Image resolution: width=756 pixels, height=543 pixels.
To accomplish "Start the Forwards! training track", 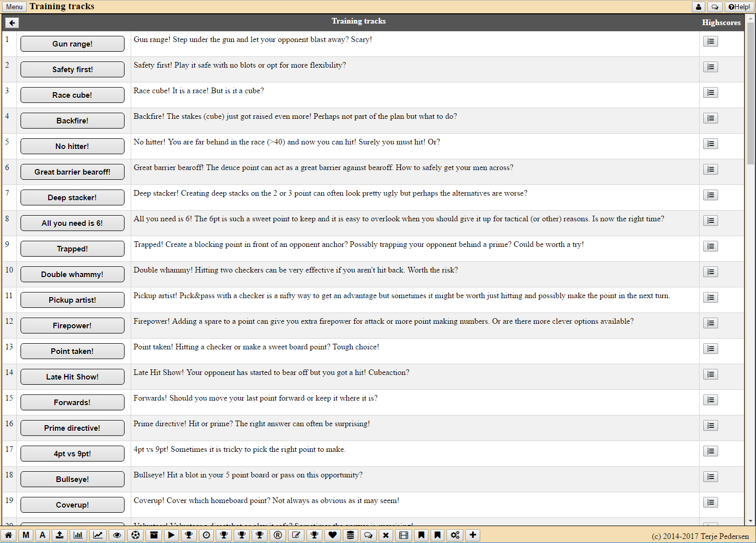I will tap(72, 403).
